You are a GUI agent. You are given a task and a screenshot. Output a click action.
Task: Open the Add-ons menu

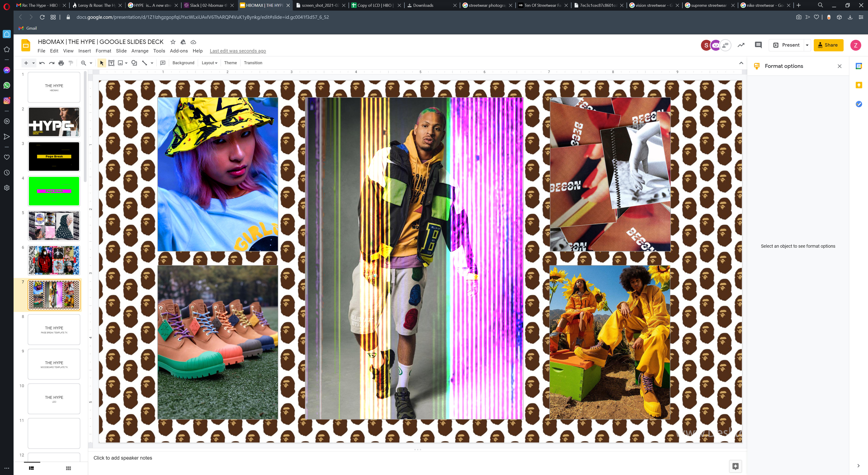179,51
